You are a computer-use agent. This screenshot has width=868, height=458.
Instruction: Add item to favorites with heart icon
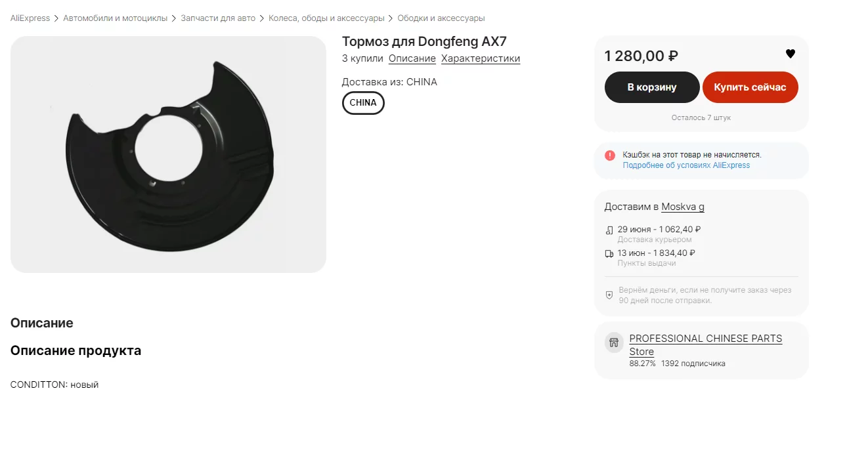[x=791, y=54]
